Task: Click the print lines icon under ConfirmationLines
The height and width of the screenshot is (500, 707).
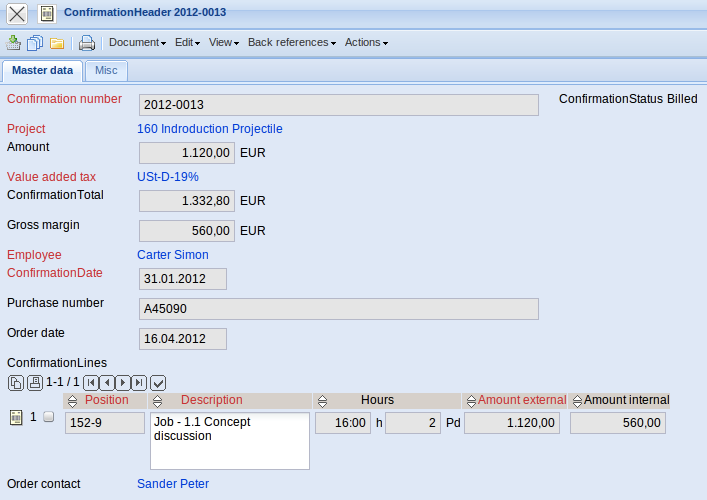Action: coord(35,383)
